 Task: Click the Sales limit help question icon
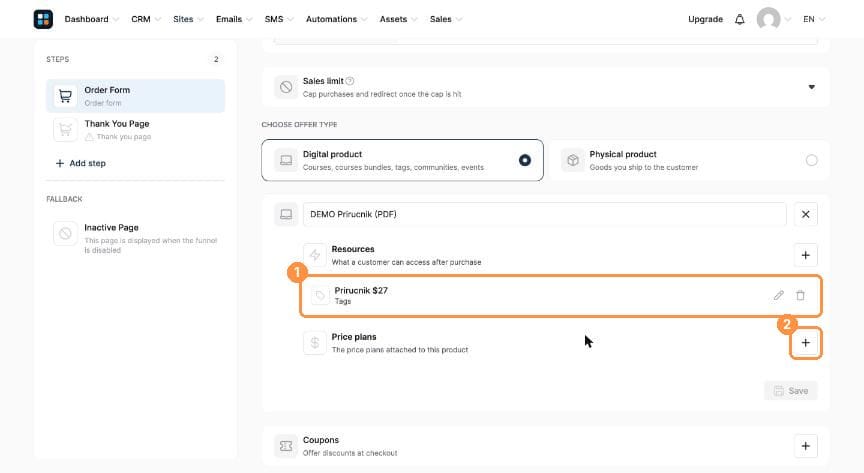(x=350, y=81)
